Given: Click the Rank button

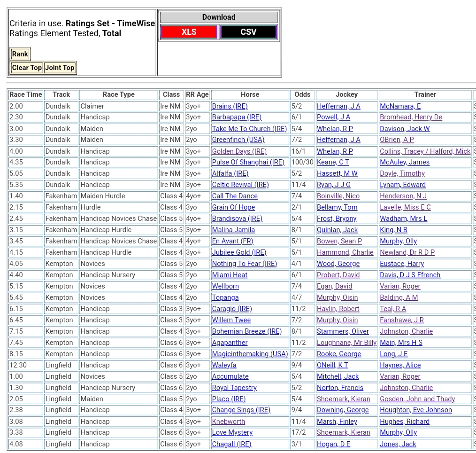Looking at the screenshot, I should point(20,54).
